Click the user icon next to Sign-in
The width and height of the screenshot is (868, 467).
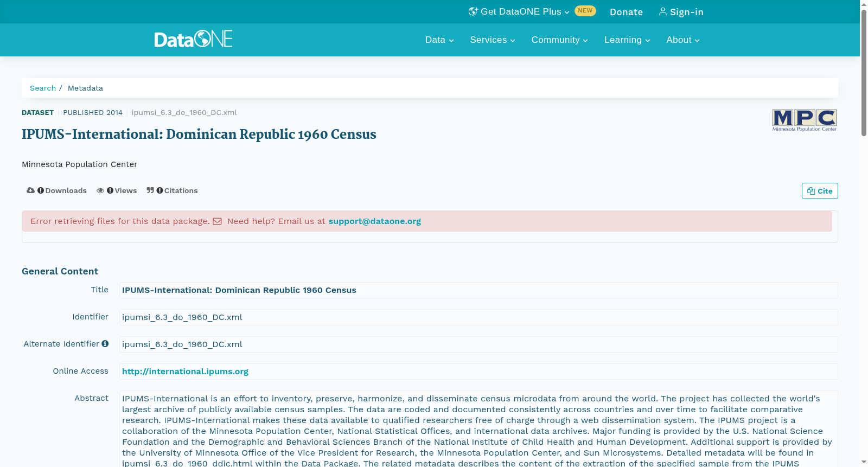point(662,11)
